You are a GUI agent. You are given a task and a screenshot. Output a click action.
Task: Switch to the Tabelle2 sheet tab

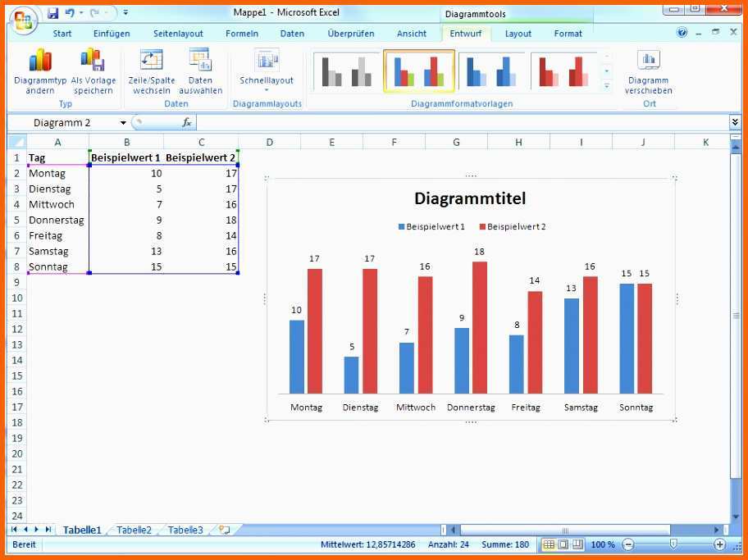134,530
